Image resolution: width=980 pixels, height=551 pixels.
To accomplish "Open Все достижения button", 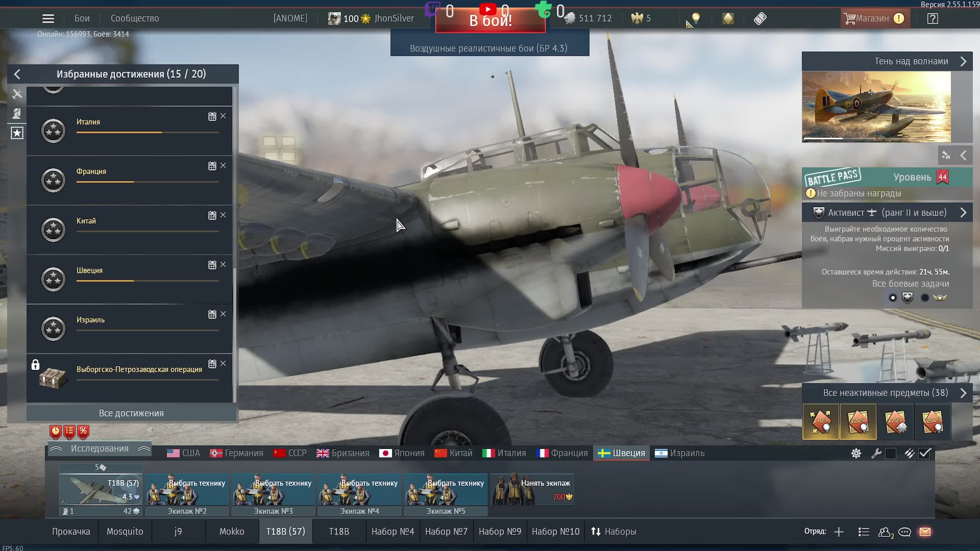I will click(x=131, y=413).
